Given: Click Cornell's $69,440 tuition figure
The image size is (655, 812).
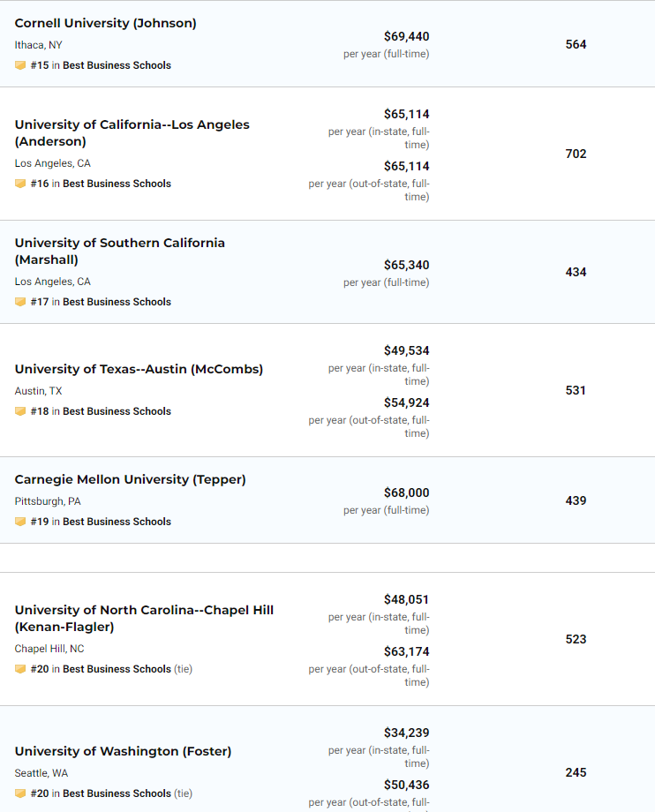Looking at the screenshot, I should click(x=406, y=36).
